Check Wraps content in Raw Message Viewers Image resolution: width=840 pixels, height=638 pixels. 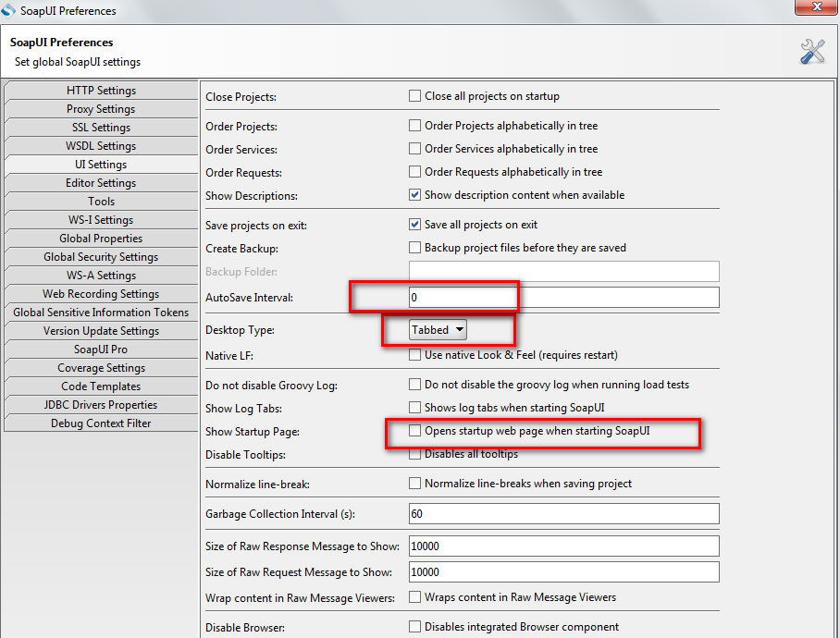click(414, 596)
